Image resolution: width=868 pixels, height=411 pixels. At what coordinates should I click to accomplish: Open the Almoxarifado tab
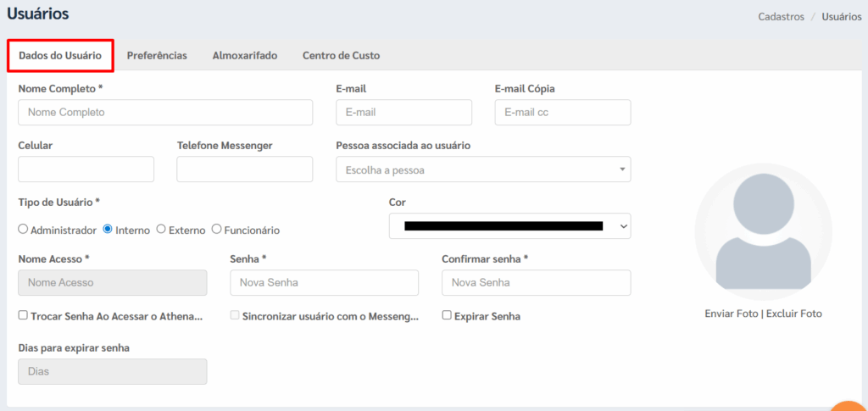pos(245,55)
